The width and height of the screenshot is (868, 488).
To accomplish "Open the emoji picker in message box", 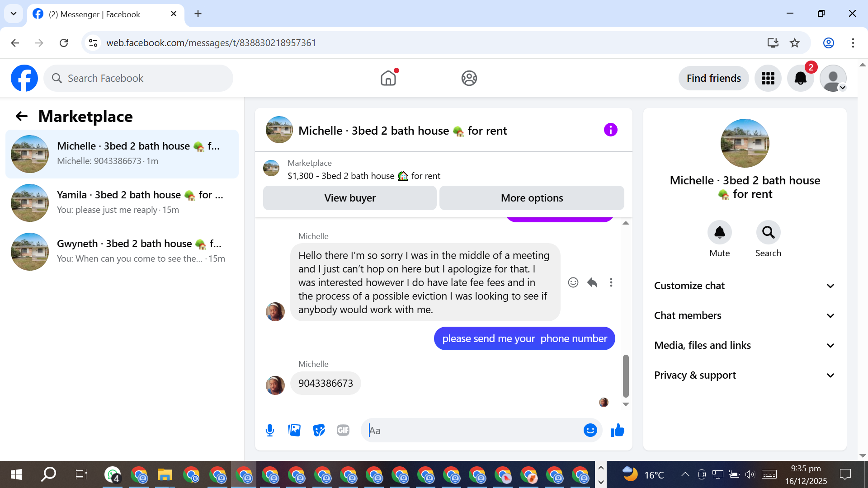I will tap(590, 430).
